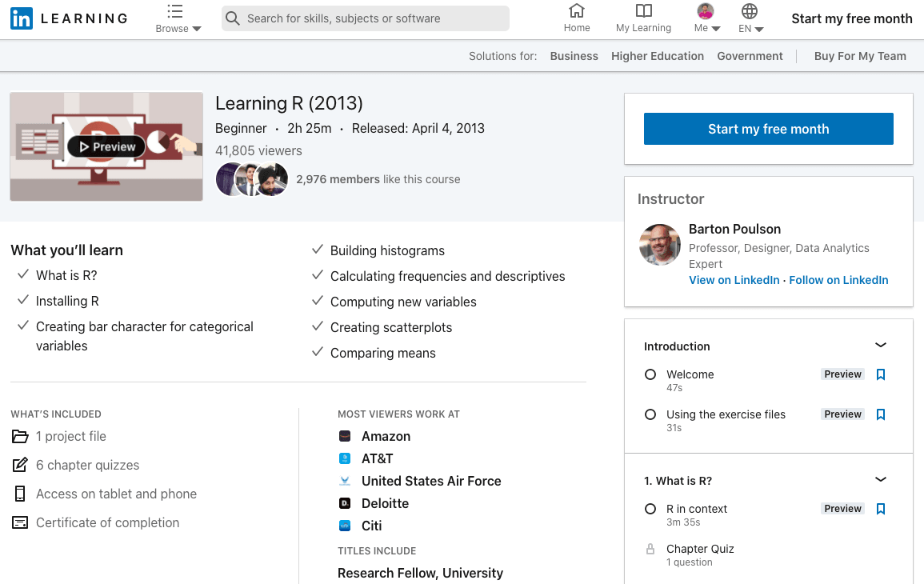Click the LinkedIn Learning logo
The image size is (924, 584).
69,19
